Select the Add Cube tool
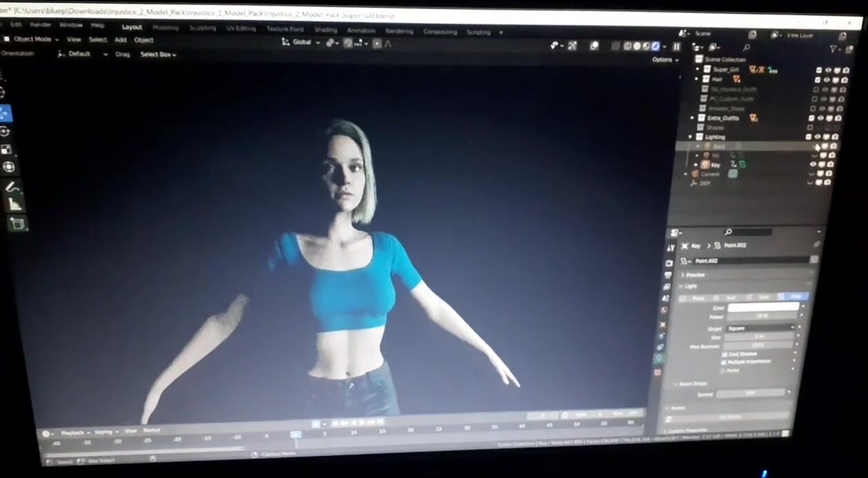The image size is (868, 478). click(x=17, y=223)
